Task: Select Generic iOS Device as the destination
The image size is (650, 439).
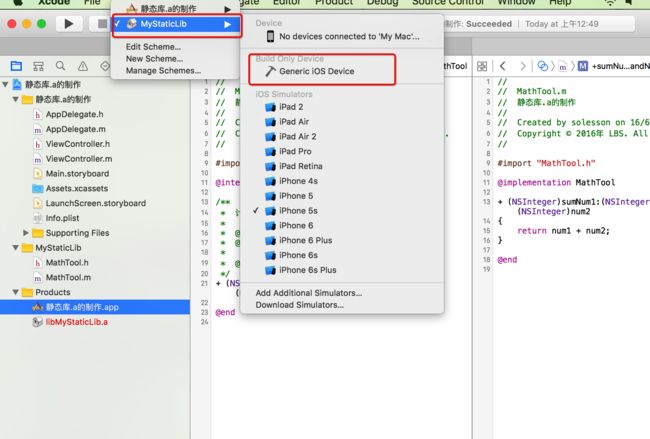Action: coord(317,71)
